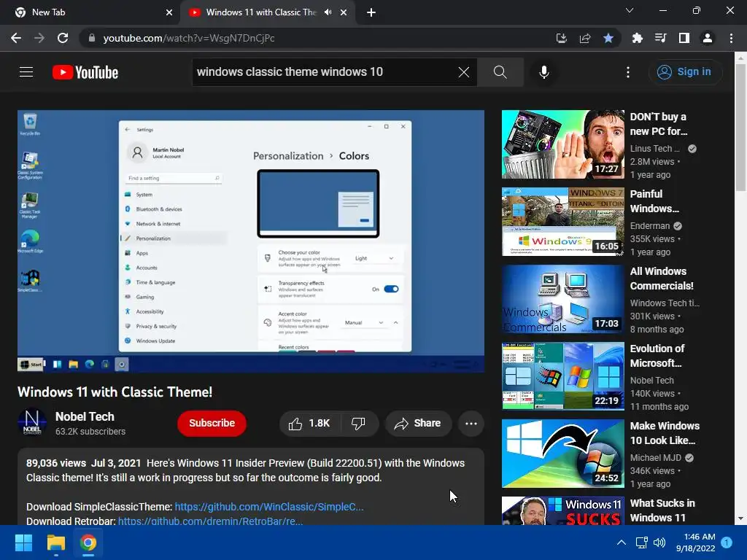Viewport: 747px width, 560px height.
Task: Open the media controls icon in the toolbar
Action: click(x=660, y=38)
